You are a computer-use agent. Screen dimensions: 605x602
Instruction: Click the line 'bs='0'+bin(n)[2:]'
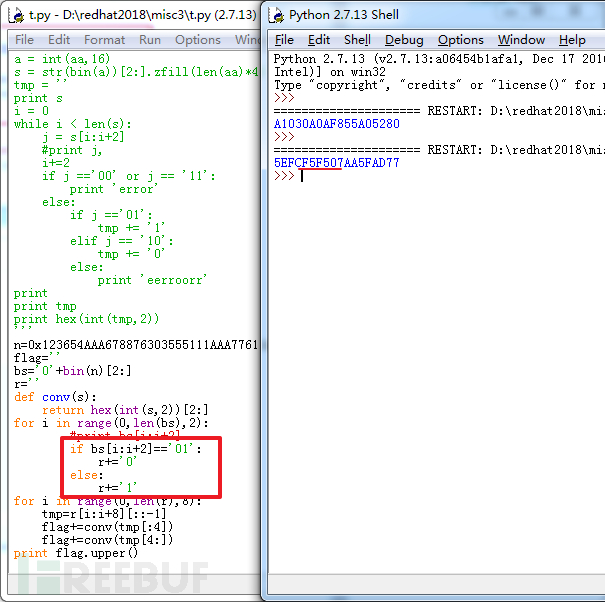click(73, 371)
